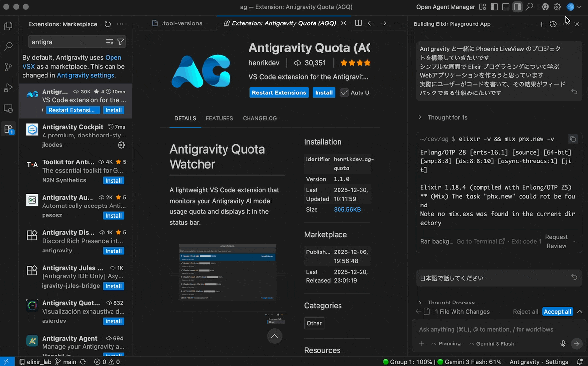
Task: Select the Extensions view icon
Action: [8, 129]
